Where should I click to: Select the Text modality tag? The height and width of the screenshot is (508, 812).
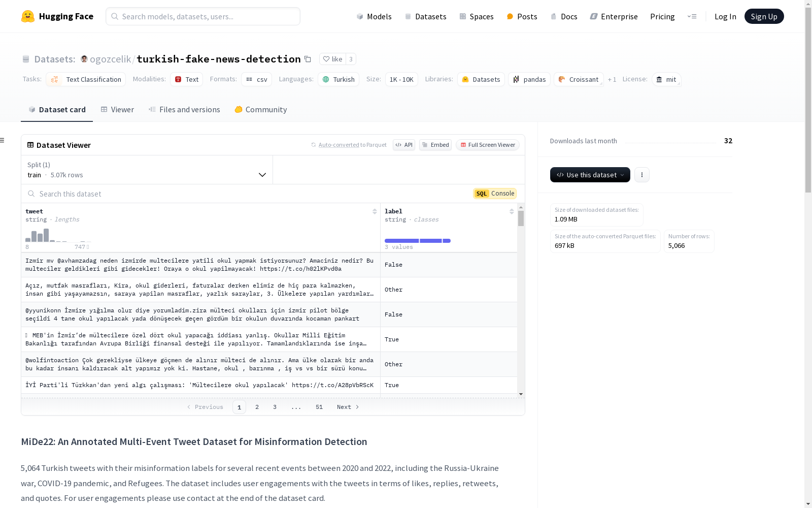tap(187, 79)
